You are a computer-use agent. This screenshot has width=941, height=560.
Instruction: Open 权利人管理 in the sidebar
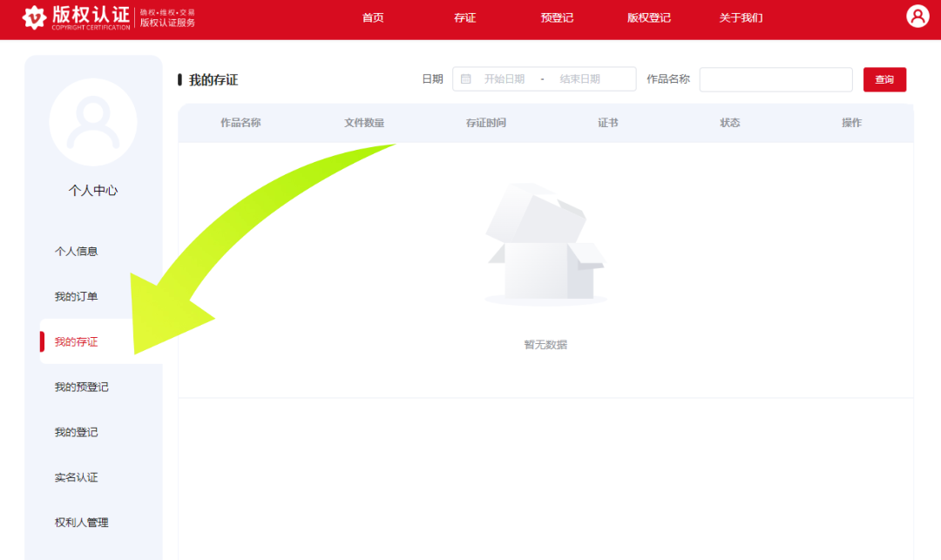82,523
